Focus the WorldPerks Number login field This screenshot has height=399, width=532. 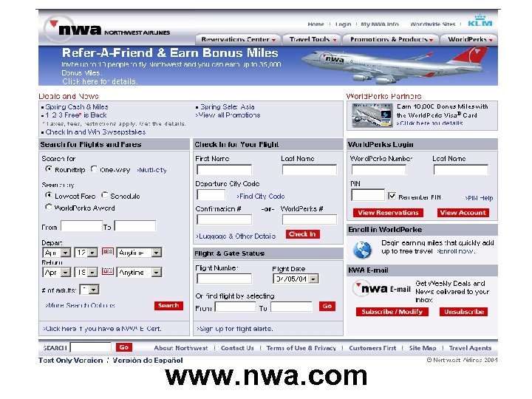(x=378, y=170)
